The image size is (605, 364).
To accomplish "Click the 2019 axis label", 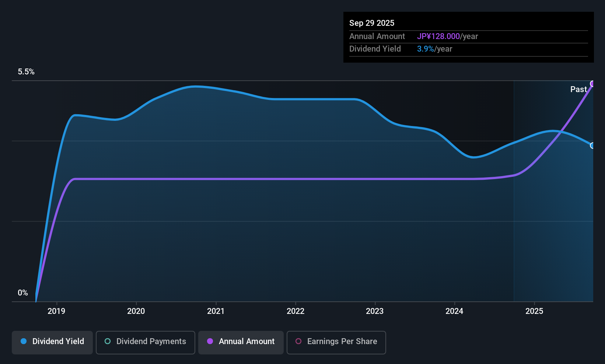I will click(56, 311).
